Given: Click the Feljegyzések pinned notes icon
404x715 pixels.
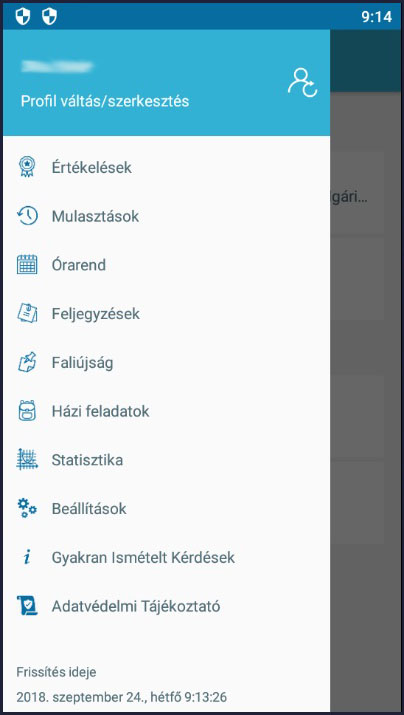Looking at the screenshot, I should point(27,313).
